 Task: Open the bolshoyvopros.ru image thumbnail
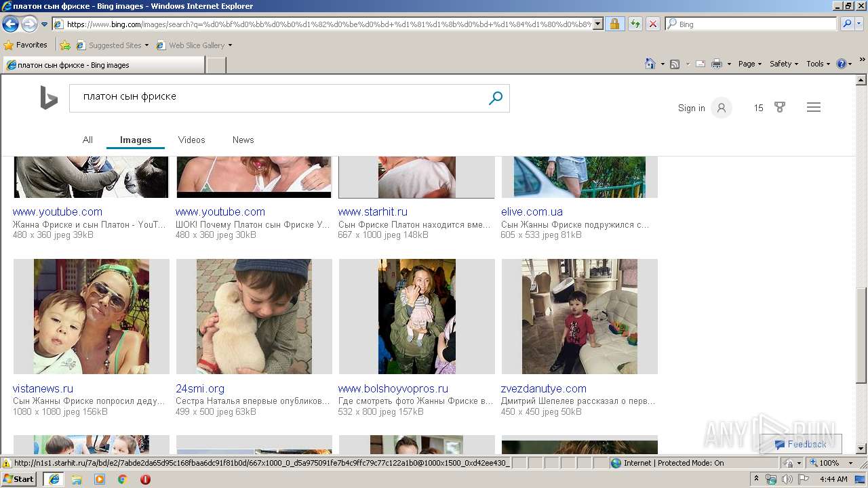(x=417, y=317)
